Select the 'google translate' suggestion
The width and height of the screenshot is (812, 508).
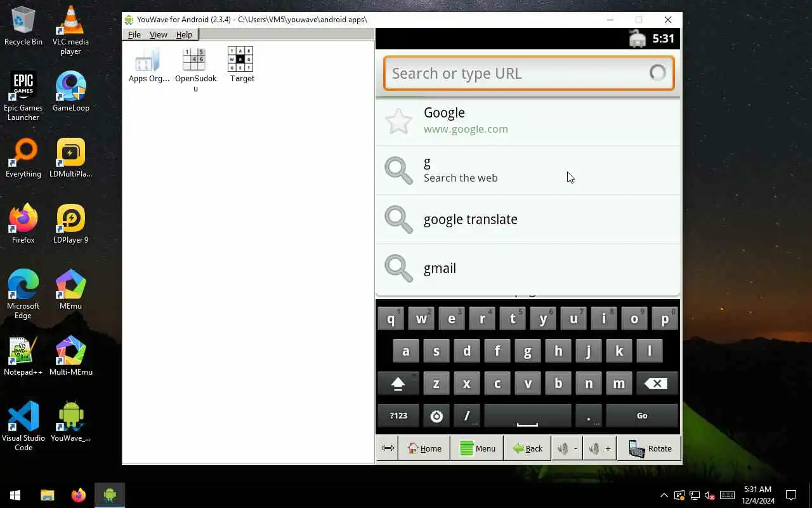[x=528, y=219]
